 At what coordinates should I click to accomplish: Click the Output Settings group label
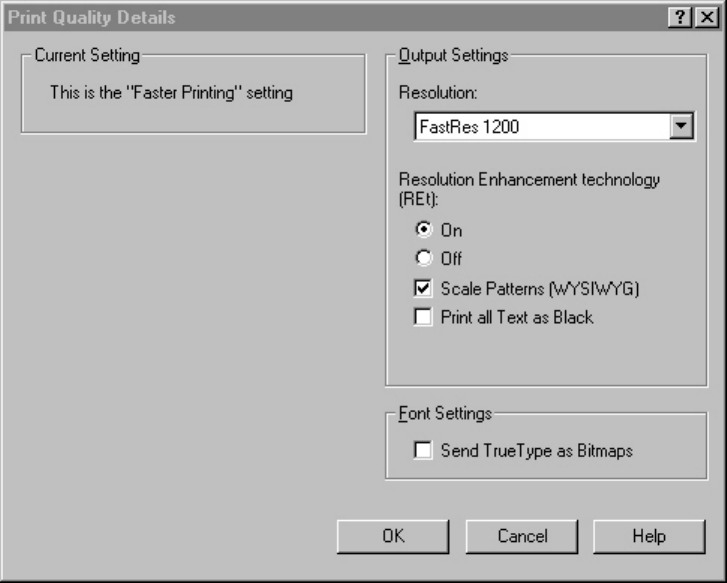point(453,56)
